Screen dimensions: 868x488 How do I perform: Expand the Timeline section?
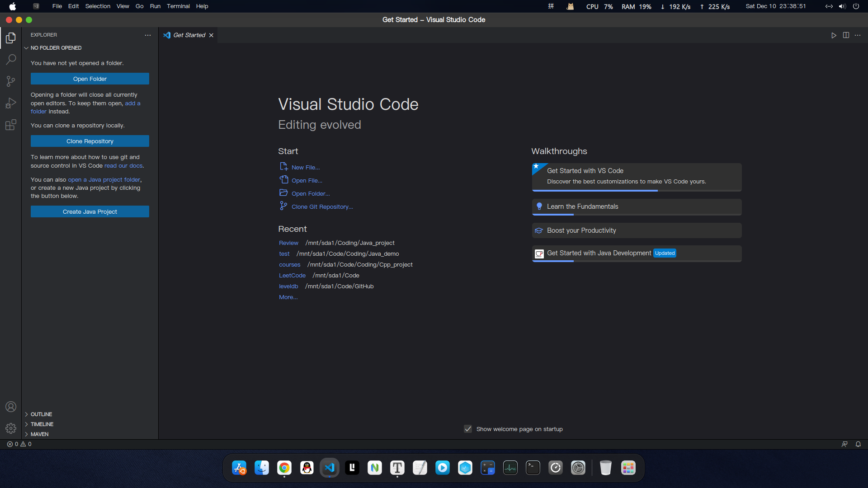click(x=42, y=424)
